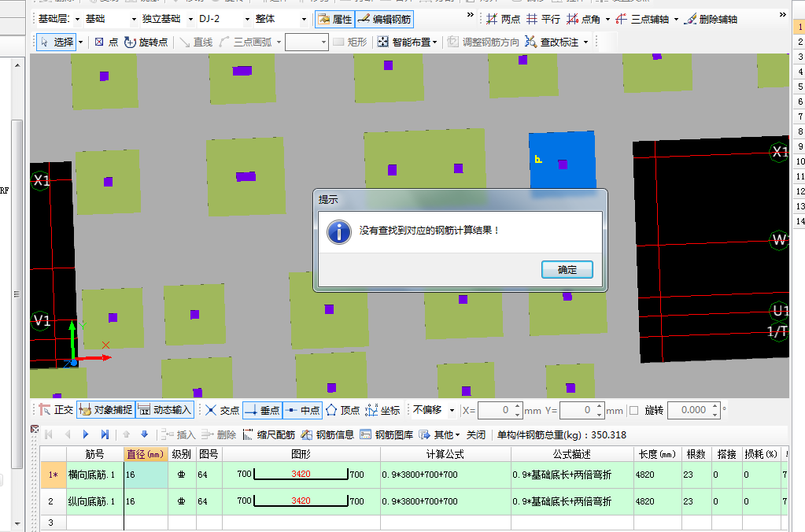Click the left panel vertical scrollbar
Image resolution: width=805 pixels, height=532 pixels.
(x=17, y=294)
